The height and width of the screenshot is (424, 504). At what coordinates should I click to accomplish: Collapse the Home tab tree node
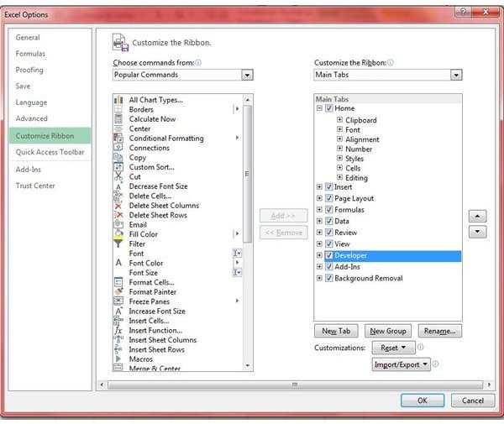(319, 108)
